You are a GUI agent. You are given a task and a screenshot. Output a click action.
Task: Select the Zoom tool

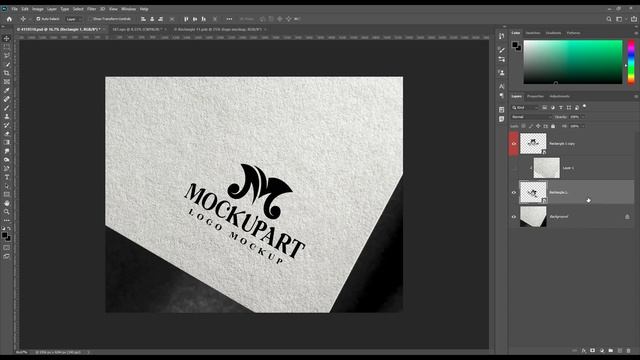coord(7,211)
